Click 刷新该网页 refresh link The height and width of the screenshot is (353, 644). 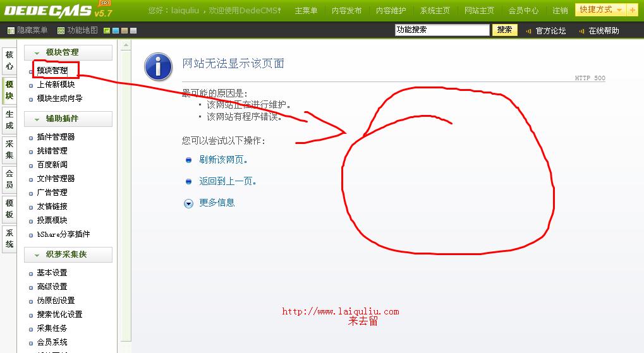pyautogui.click(x=223, y=160)
